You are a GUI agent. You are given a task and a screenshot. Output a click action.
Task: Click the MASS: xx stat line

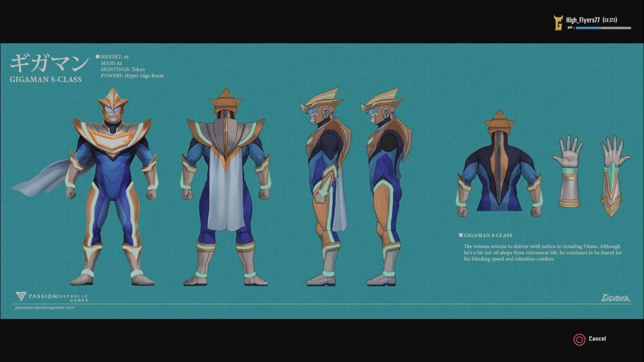(111, 63)
